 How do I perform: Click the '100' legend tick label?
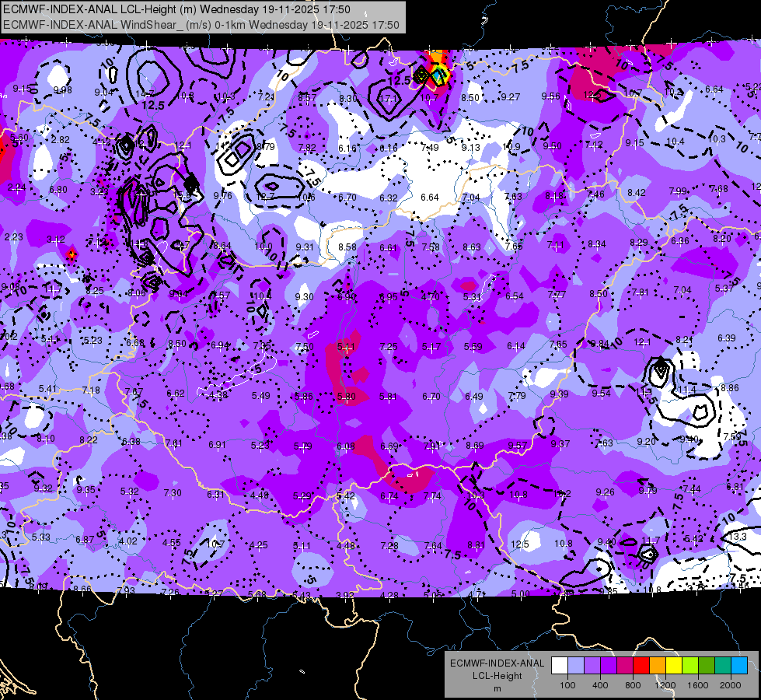[567, 685]
